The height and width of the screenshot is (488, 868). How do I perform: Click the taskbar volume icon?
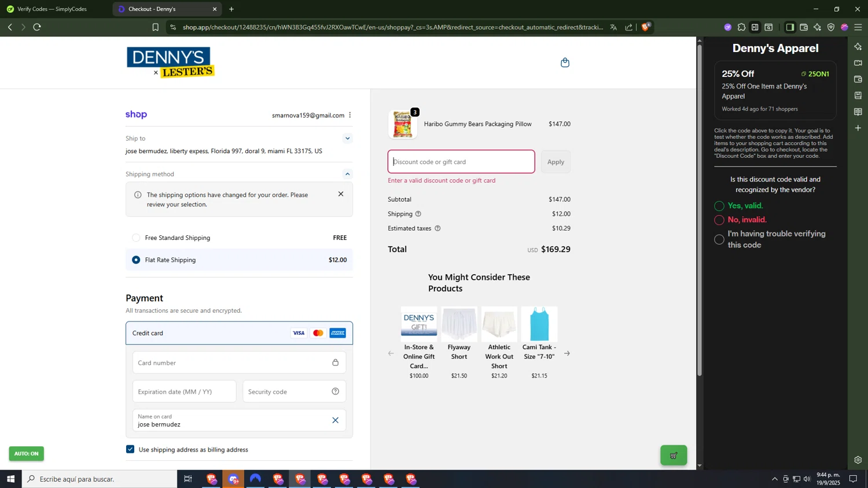pos(807,479)
